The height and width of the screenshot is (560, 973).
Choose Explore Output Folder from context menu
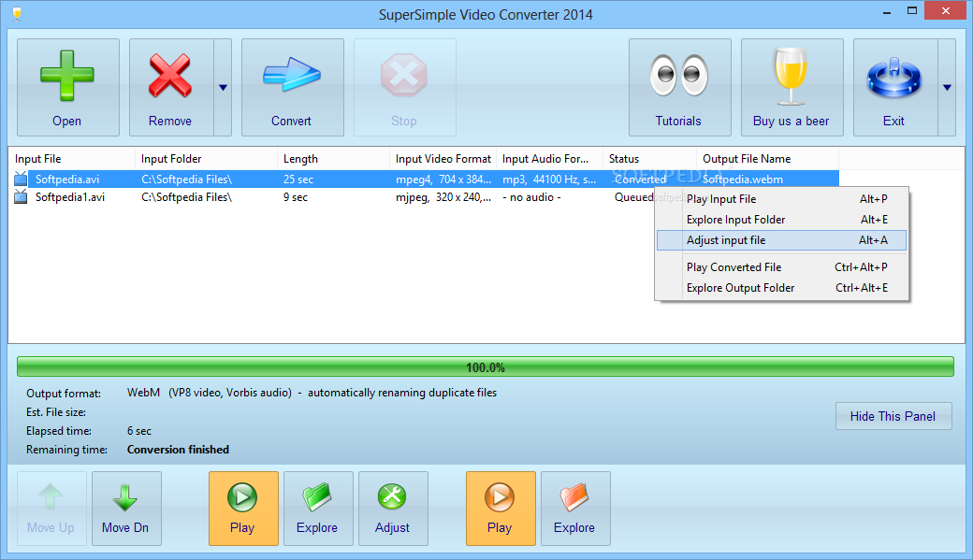click(781, 288)
